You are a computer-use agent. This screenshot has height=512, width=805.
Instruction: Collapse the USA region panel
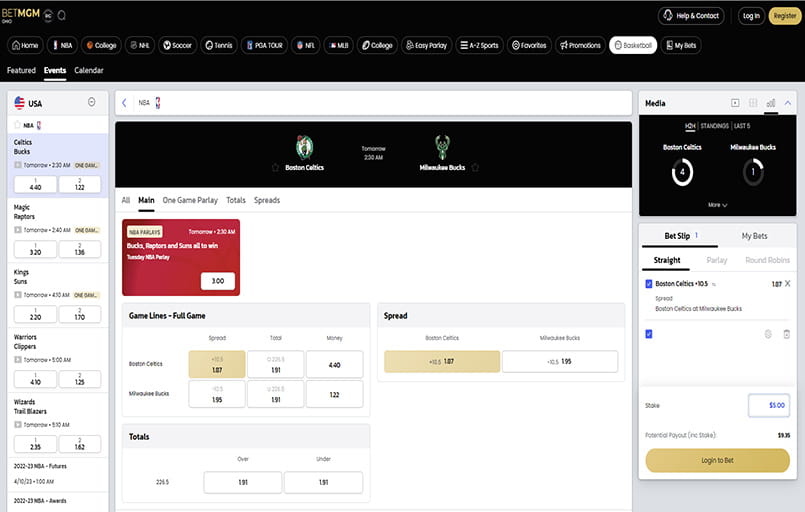click(x=91, y=102)
